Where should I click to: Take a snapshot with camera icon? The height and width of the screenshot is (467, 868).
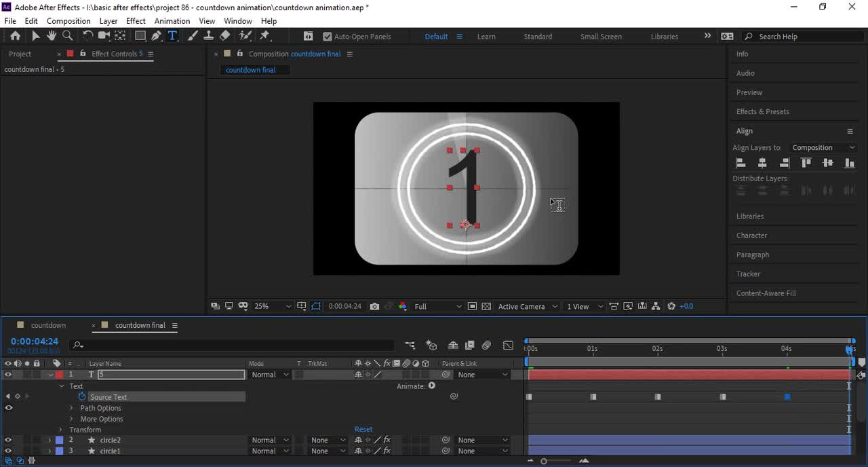(374, 307)
